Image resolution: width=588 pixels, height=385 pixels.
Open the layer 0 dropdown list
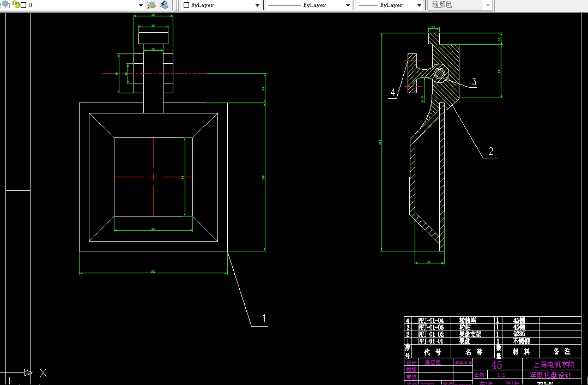pos(141,5)
